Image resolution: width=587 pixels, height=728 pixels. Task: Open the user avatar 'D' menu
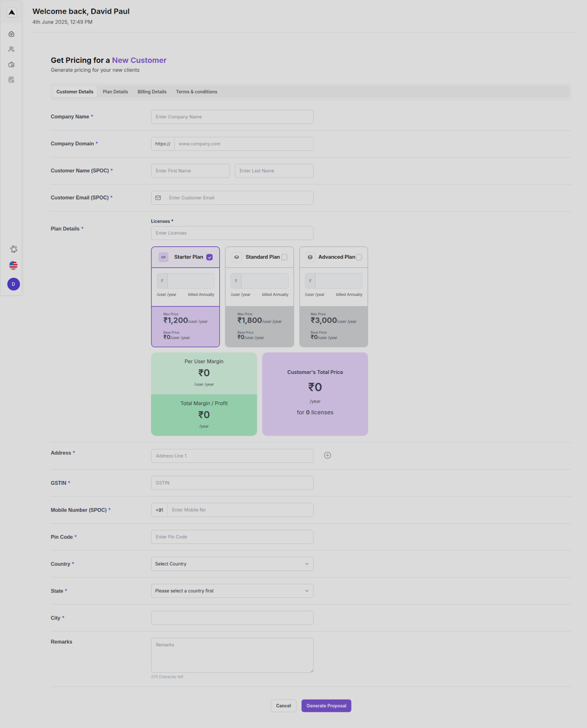(14, 284)
